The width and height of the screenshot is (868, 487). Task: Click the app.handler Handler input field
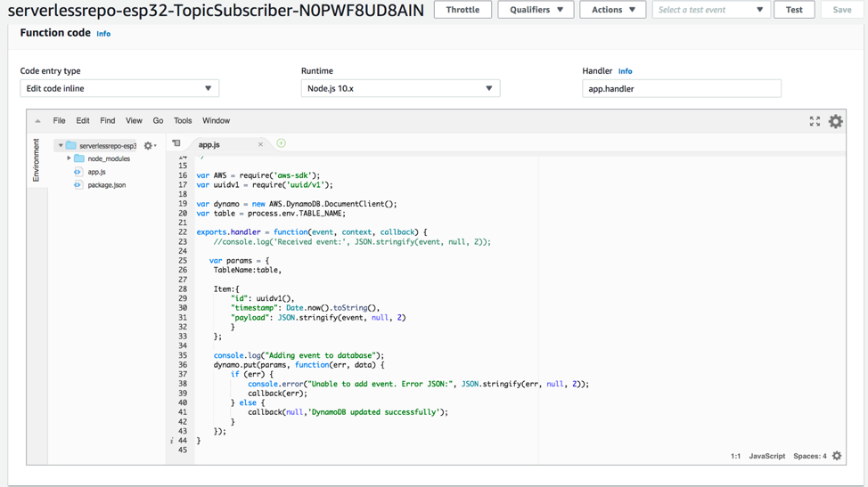point(682,88)
